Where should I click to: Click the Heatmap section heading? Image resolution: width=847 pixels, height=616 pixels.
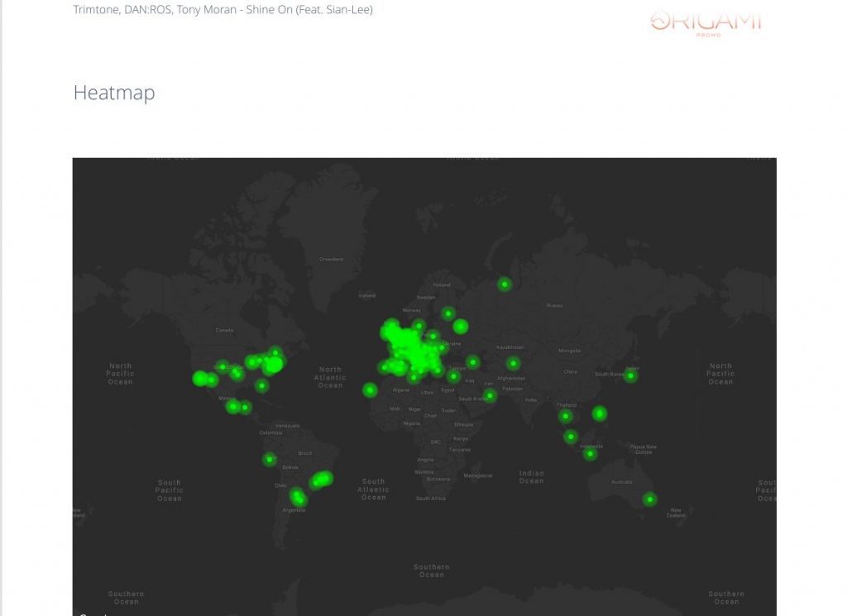(x=114, y=93)
